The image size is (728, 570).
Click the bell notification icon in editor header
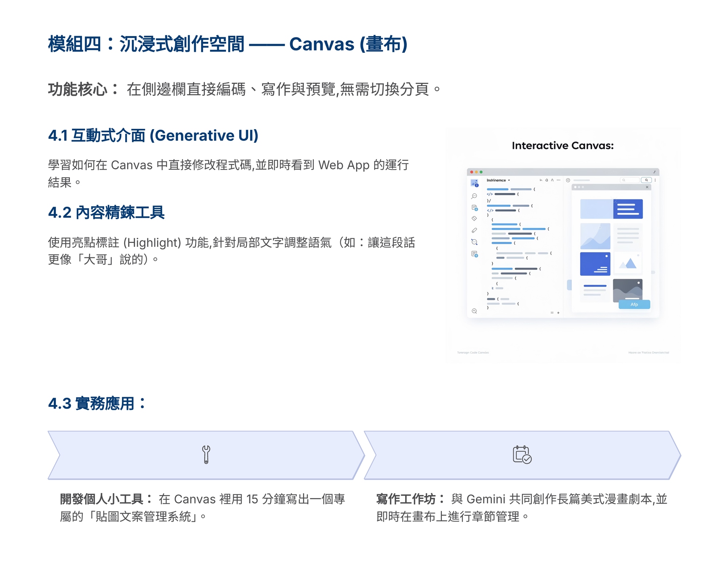coord(546,180)
